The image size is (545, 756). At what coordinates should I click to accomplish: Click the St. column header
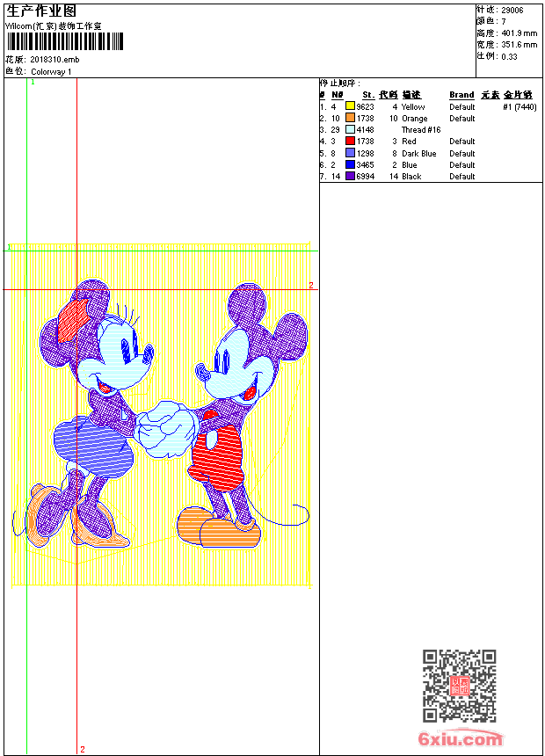[x=368, y=95]
